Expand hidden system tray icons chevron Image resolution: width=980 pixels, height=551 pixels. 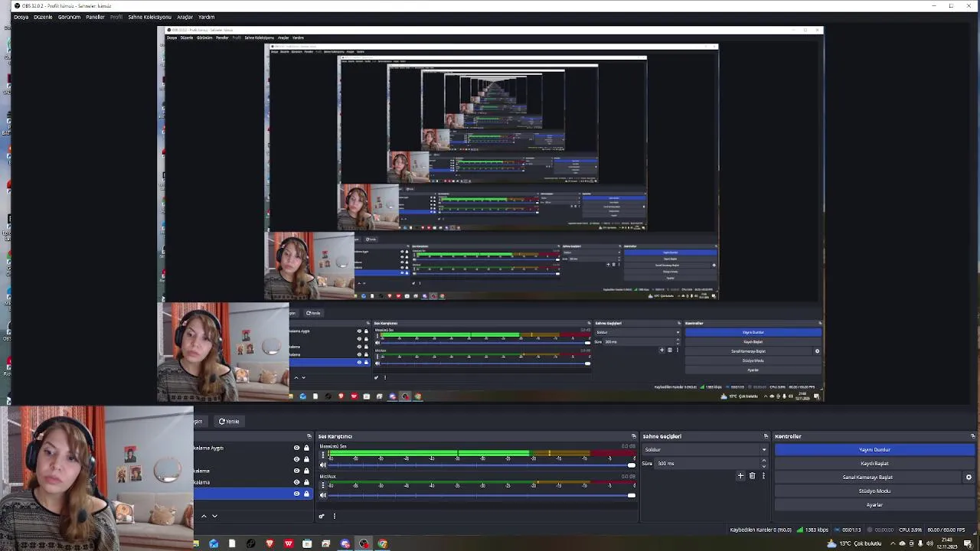[x=893, y=543]
